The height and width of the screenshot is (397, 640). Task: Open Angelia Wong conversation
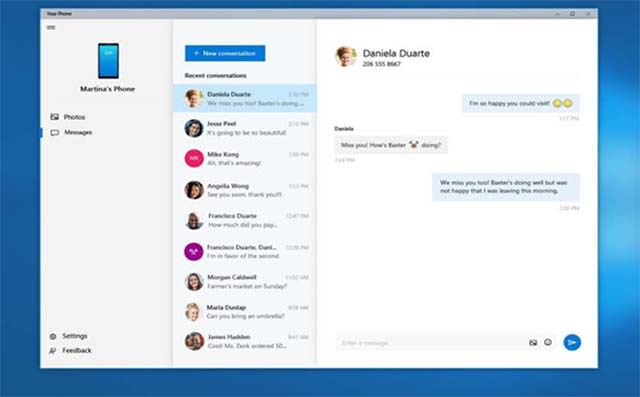coord(245,190)
